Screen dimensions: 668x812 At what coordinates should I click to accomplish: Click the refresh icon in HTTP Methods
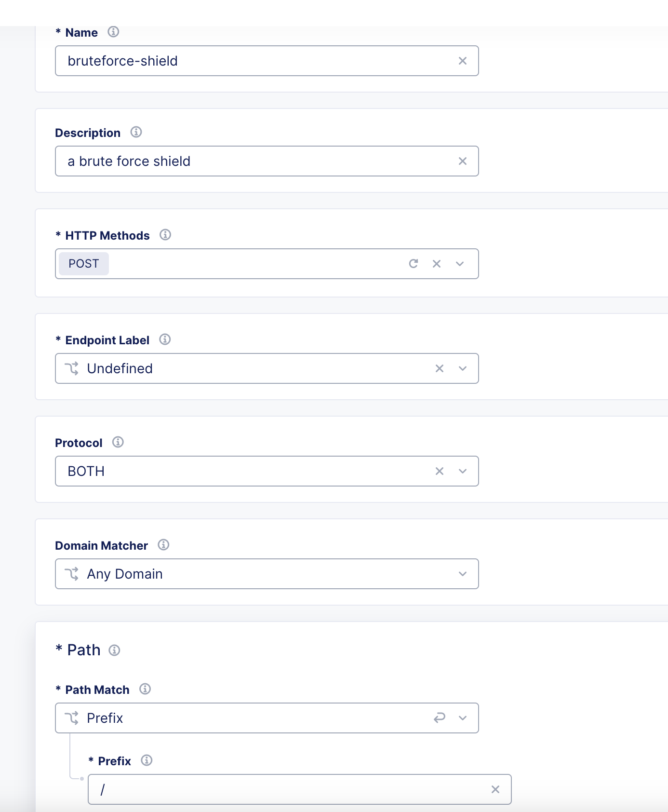tap(414, 264)
